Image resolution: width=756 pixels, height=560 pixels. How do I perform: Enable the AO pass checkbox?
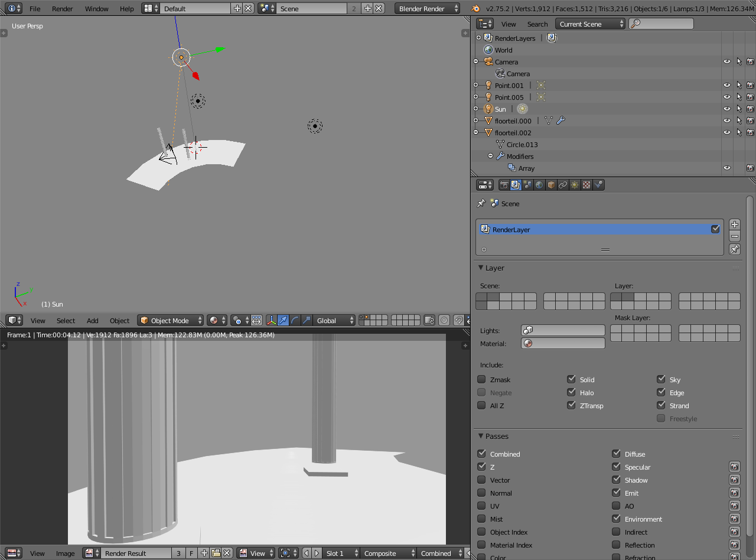click(x=616, y=506)
